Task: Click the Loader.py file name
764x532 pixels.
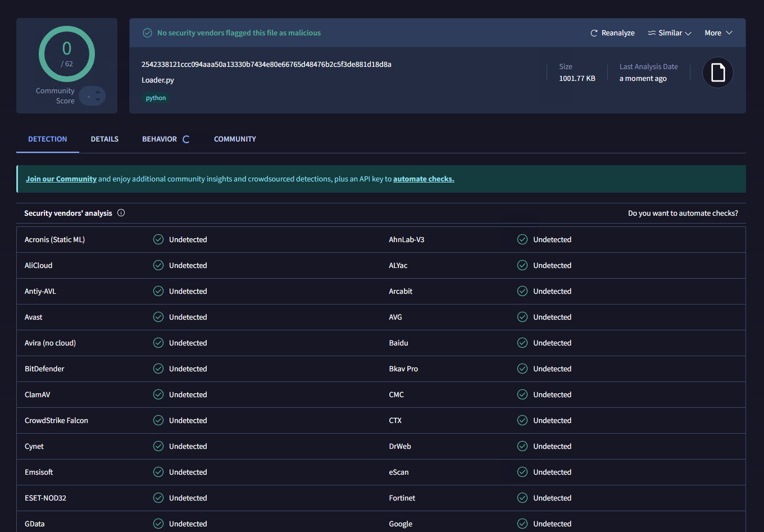Action: 158,80
